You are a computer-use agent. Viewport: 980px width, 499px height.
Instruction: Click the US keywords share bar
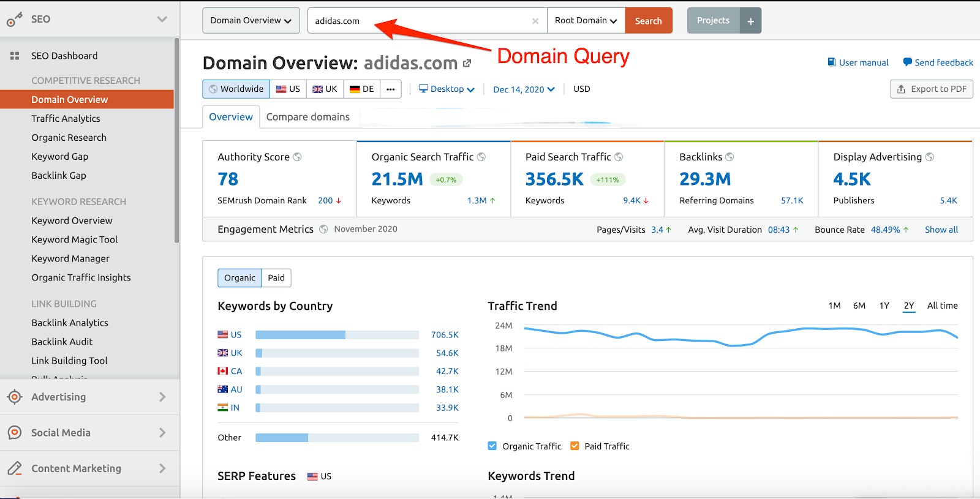click(x=337, y=335)
